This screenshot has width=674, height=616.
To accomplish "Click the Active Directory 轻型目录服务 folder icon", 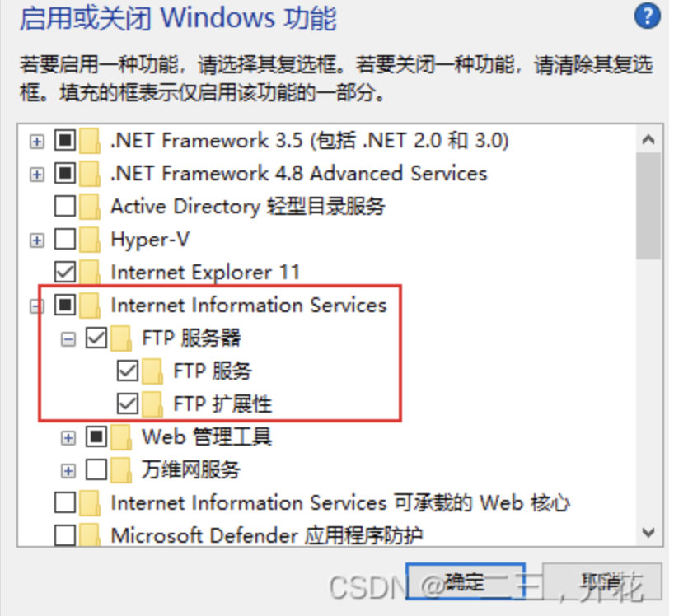I will pos(90,206).
